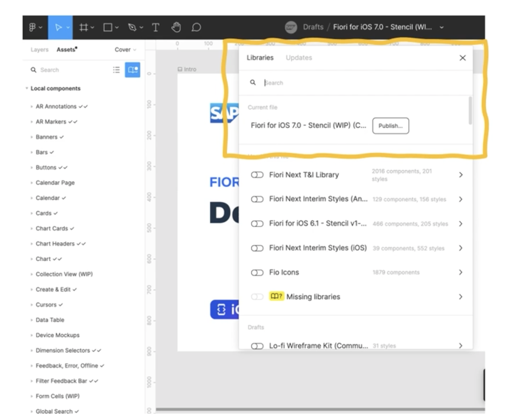Switch assets to list view
Viewport: 521px width, 420px height.
click(x=116, y=70)
